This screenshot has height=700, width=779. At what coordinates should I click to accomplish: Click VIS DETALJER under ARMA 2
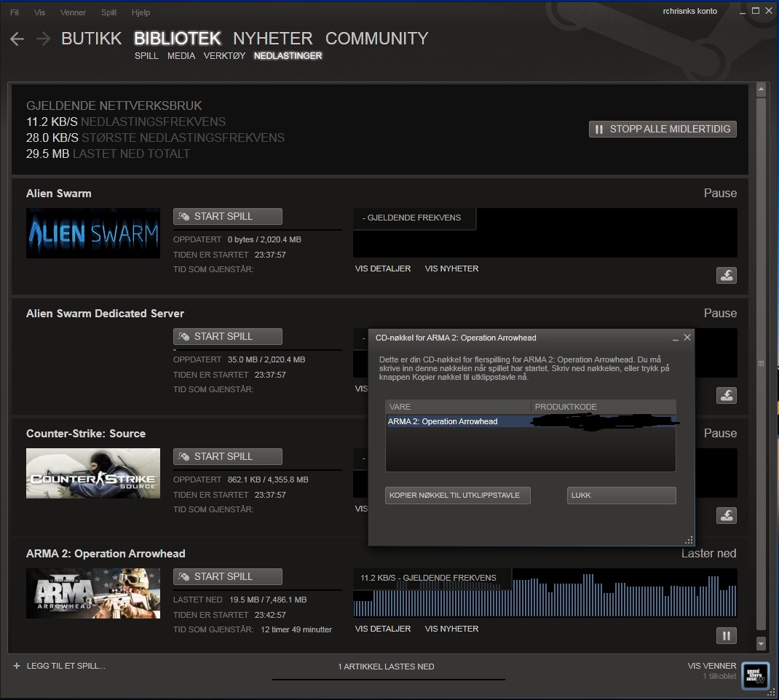coord(382,629)
